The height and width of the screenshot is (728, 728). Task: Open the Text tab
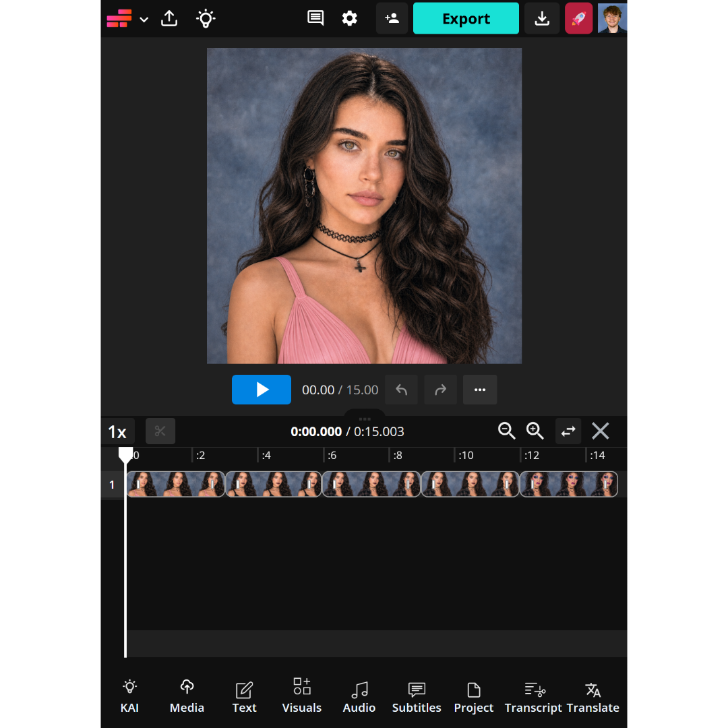click(x=244, y=696)
